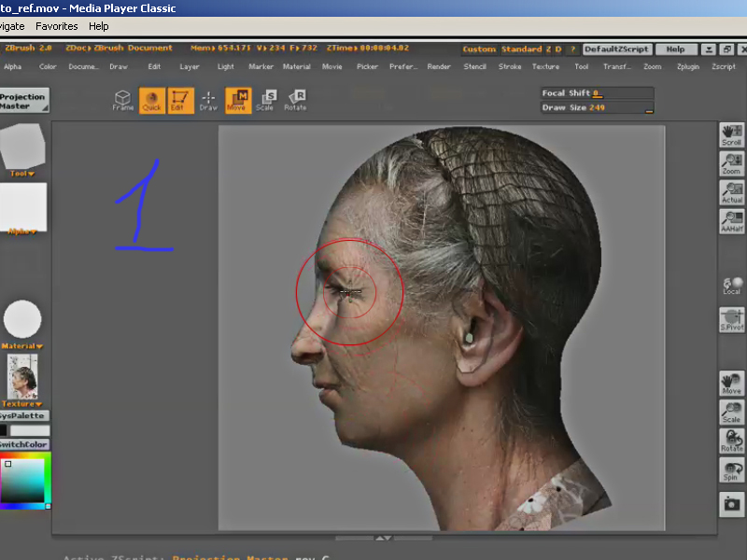The width and height of the screenshot is (747, 560).
Task: Select the Scale tool in top toolbar
Action: coord(266,100)
